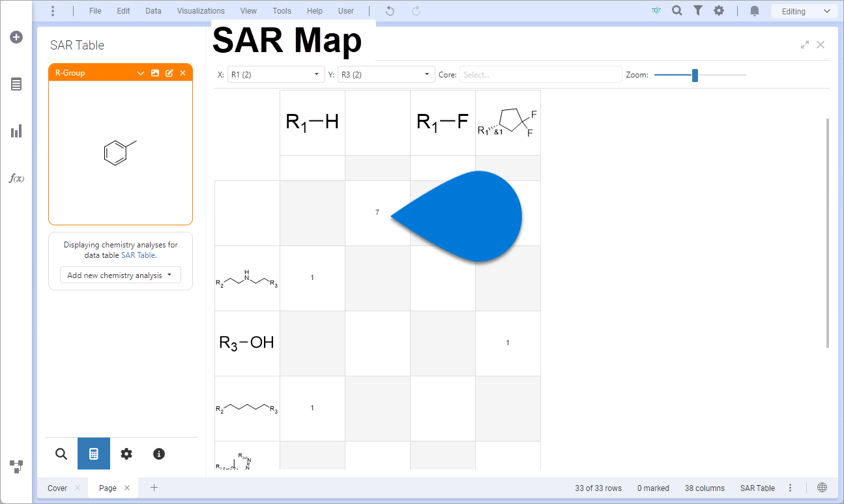Click the notifications bell icon
844x504 pixels.
pos(754,10)
